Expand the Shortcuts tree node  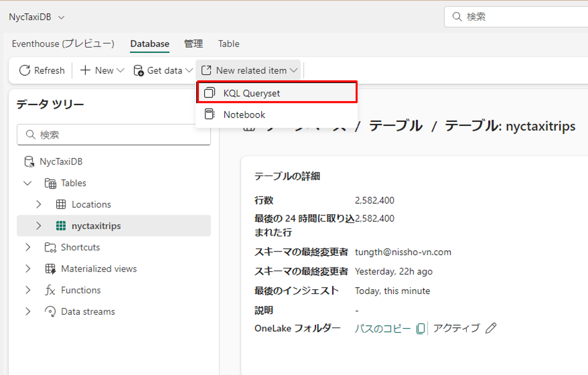(x=28, y=248)
